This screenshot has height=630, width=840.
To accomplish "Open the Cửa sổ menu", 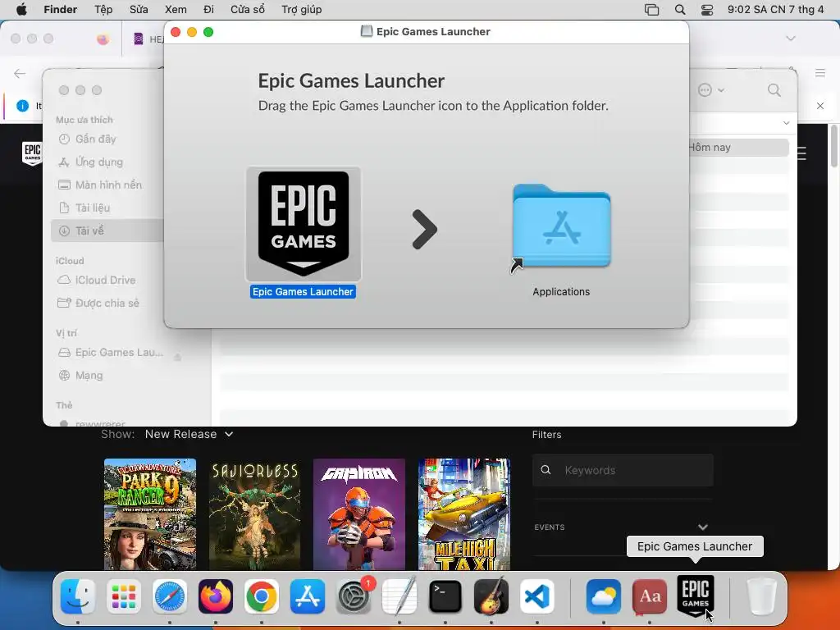I will click(x=248, y=10).
